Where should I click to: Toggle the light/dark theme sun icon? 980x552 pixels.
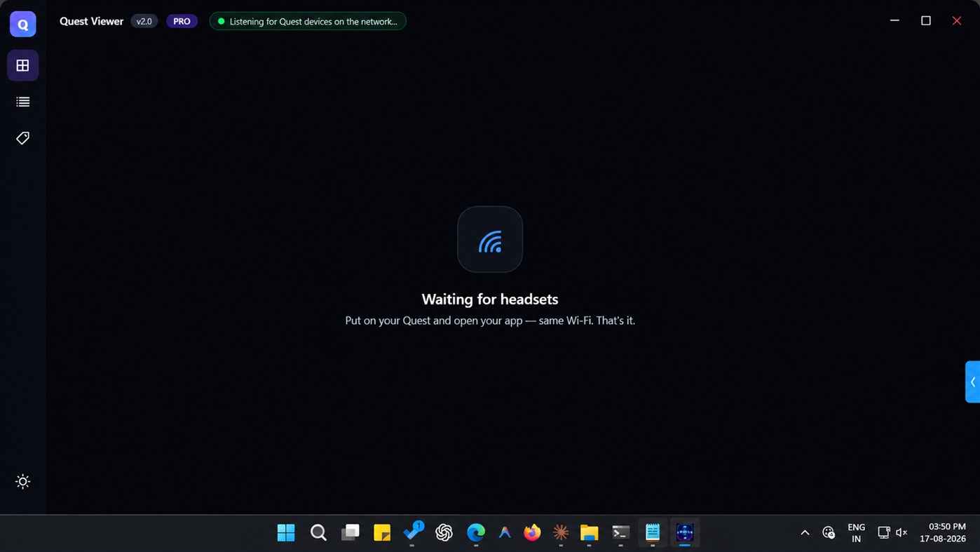click(23, 481)
